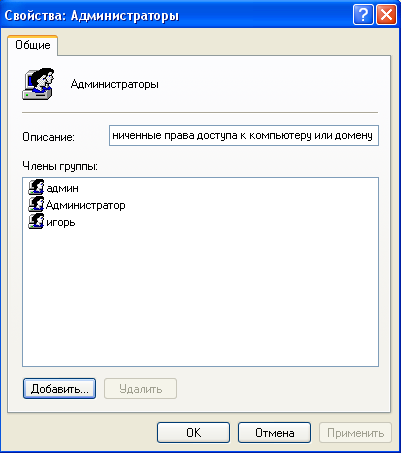Cancel using the Отмена button
The image size is (401, 453).
point(274,433)
